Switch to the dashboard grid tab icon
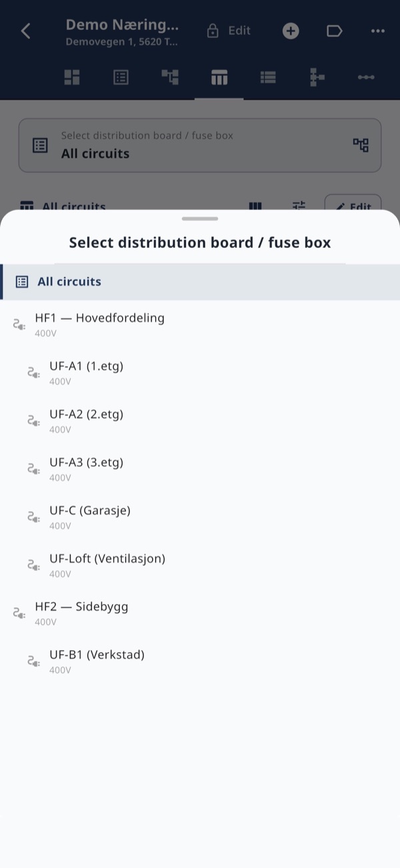Image resolution: width=400 pixels, height=868 pixels. tap(72, 77)
